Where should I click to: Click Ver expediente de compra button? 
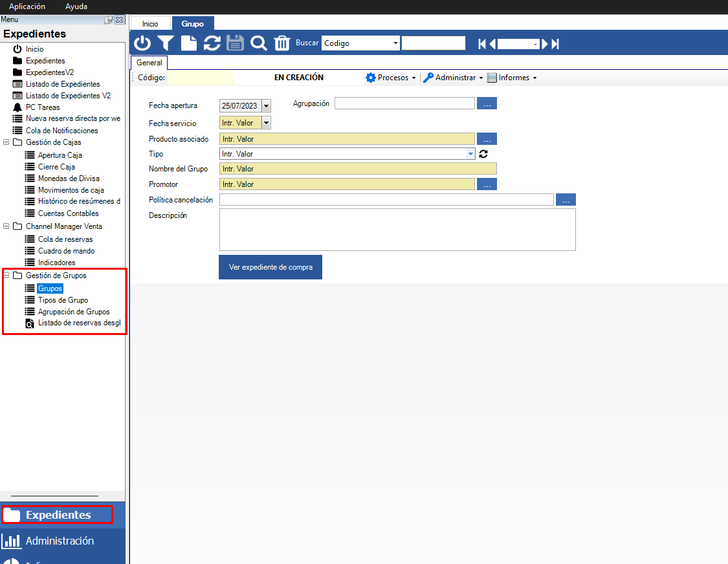pyautogui.click(x=270, y=267)
